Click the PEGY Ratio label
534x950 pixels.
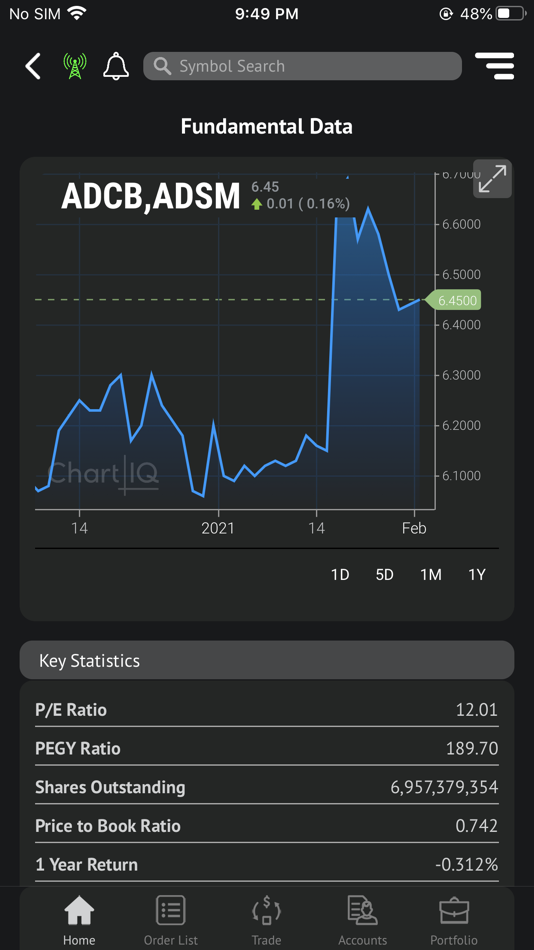(78, 748)
